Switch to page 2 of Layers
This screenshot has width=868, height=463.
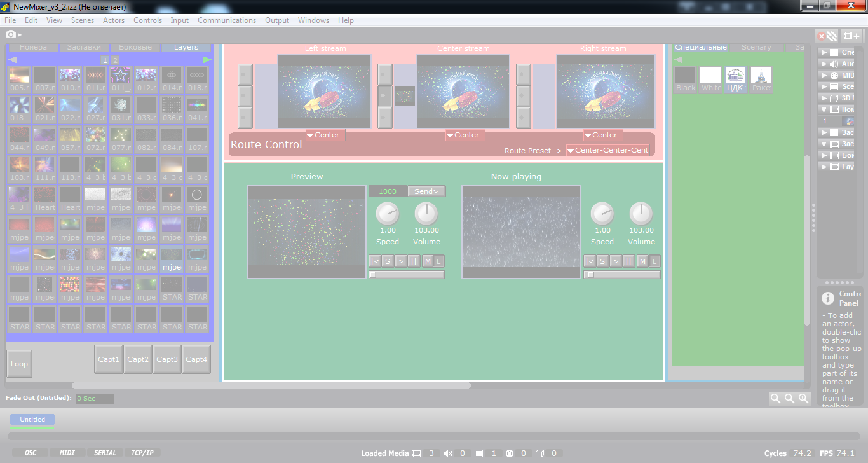tap(115, 60)
